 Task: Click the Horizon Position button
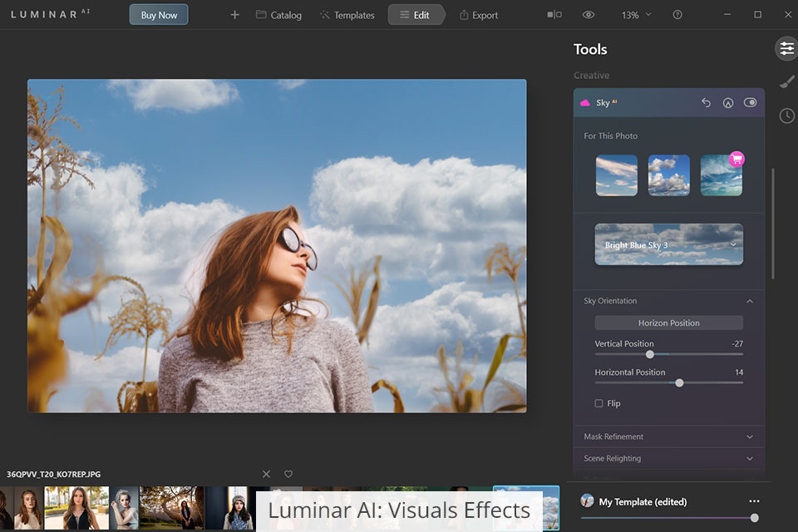point(668,323)
